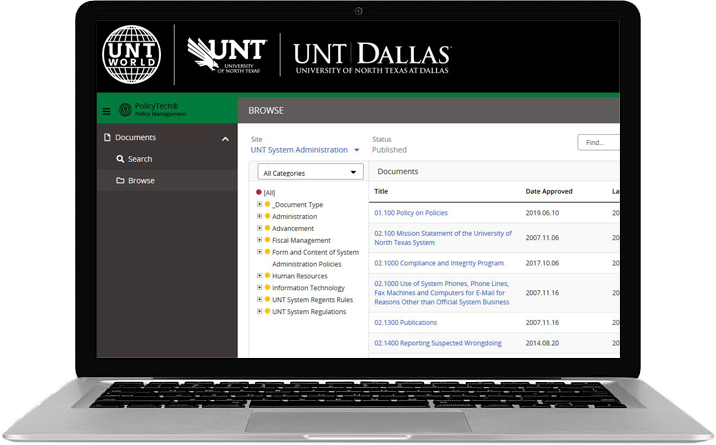Screen dimensions: 716x445
Task: Click the Documents panel heading
Action: click(x=398, y=171)
